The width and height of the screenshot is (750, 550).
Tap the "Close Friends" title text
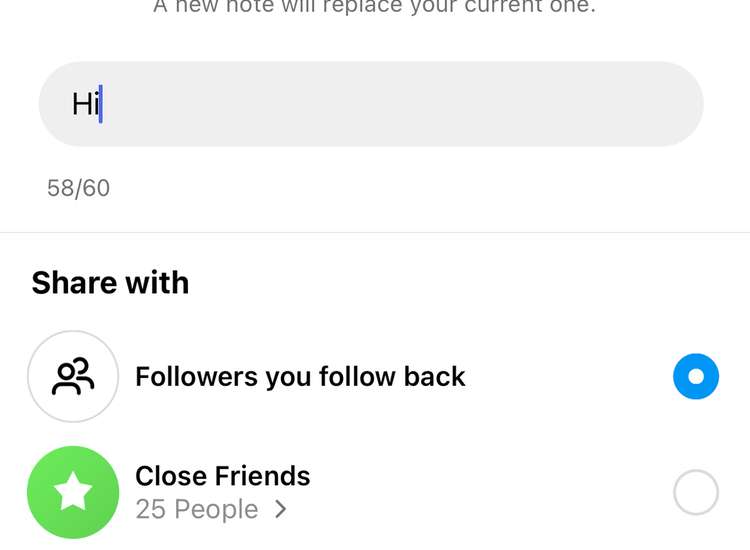[222, 476]
